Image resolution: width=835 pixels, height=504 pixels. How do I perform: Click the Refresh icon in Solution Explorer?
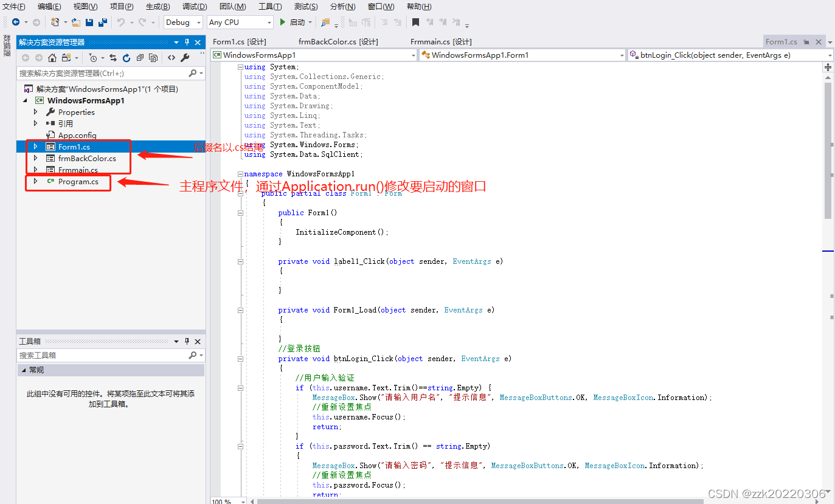point(126,58)
